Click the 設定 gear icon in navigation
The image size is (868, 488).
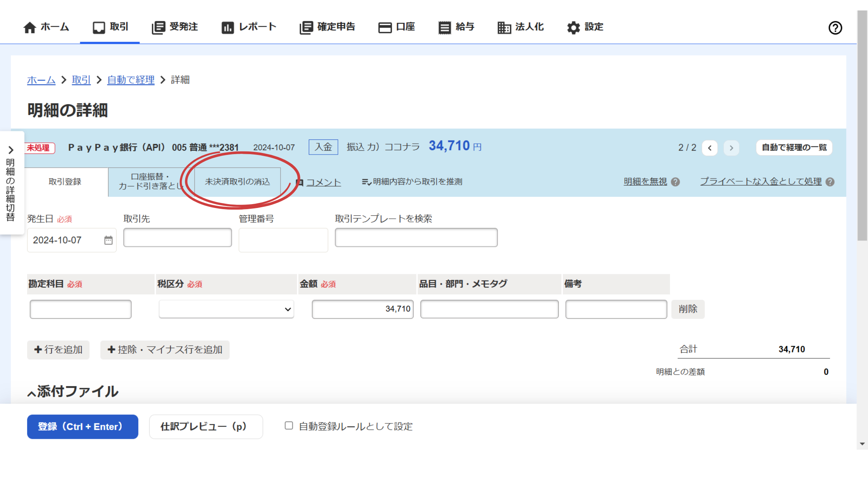573,27
